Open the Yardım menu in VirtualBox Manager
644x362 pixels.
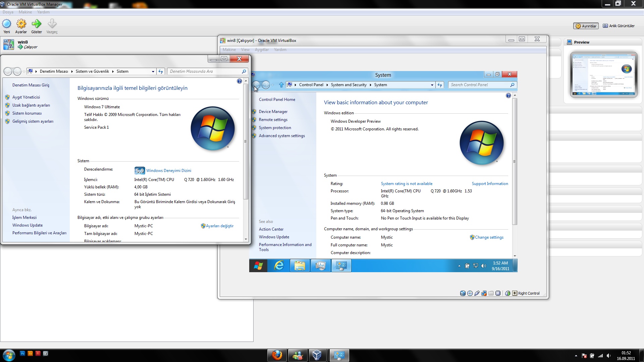43,12
